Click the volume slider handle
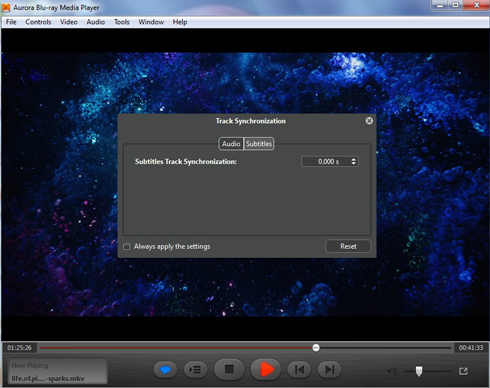The height and width of the screenshot is (388, 490). click(x=419, y=371)
